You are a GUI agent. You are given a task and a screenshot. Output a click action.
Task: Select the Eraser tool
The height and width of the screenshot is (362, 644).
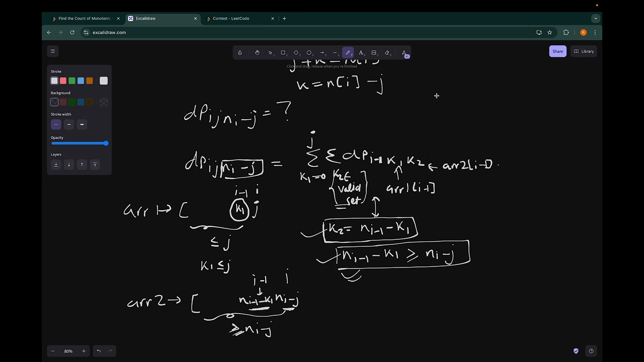(387, 53)
